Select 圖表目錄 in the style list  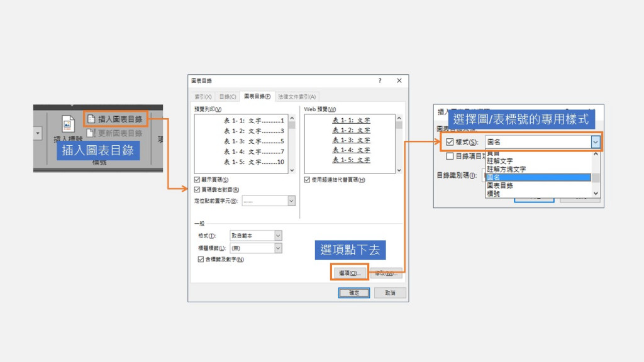[x=499, y=185]
